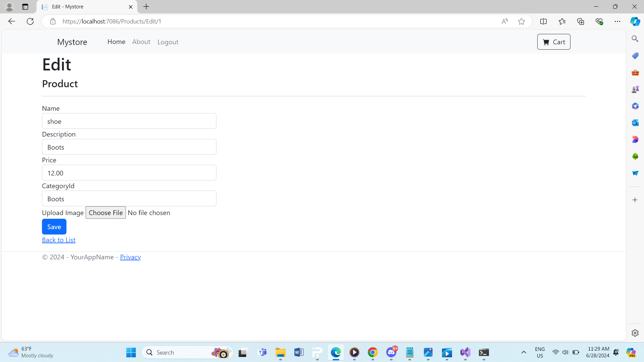Screen dimensions: 644x362
Task: Open the Favorites list
Action: [x=562, y=21]
